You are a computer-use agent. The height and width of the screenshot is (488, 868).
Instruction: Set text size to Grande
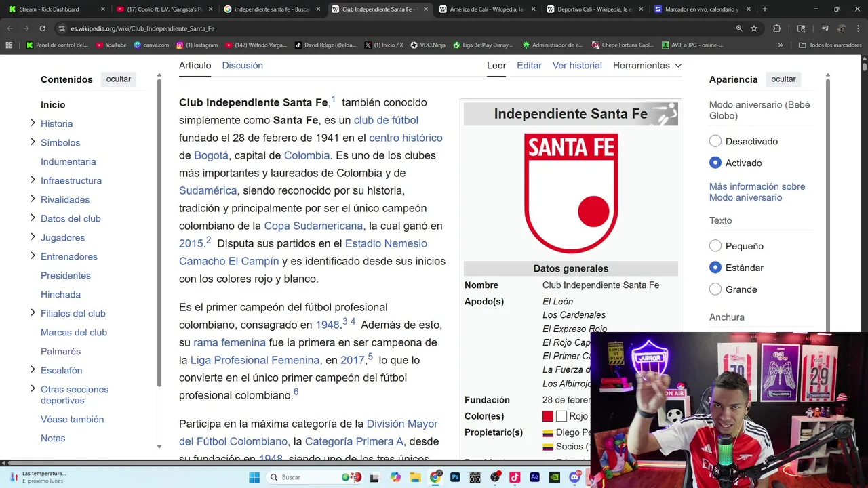click(x=715, y=289)
